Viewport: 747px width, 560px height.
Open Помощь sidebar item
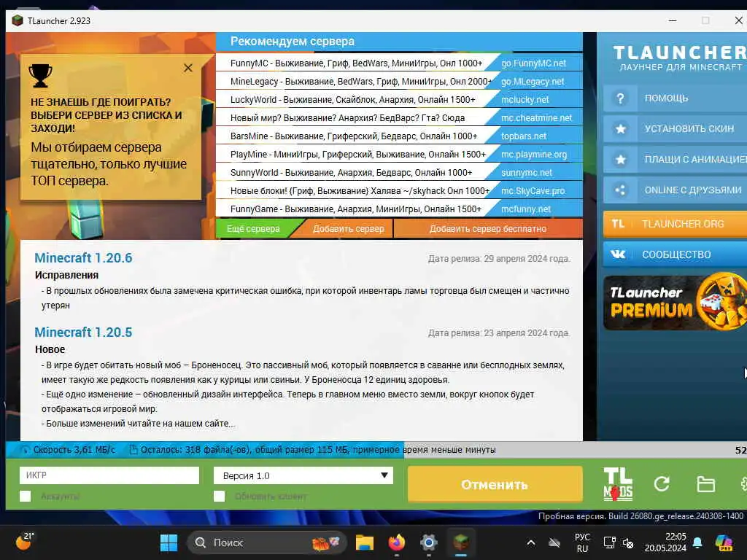(675, 98)
